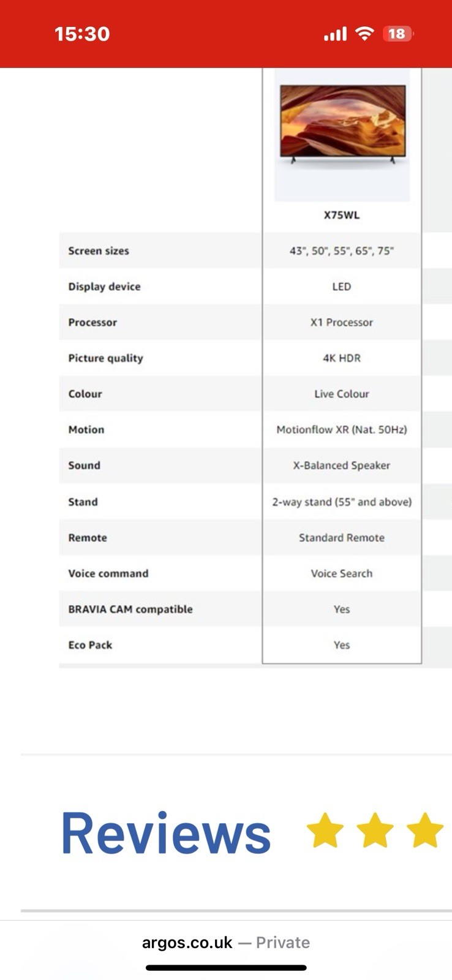452x980 pixels.
Task: Click the Voice Search value
Action: click(342, 573)
